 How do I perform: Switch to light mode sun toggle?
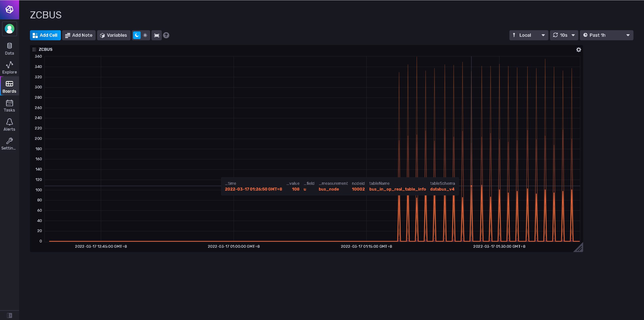point(145,35)
